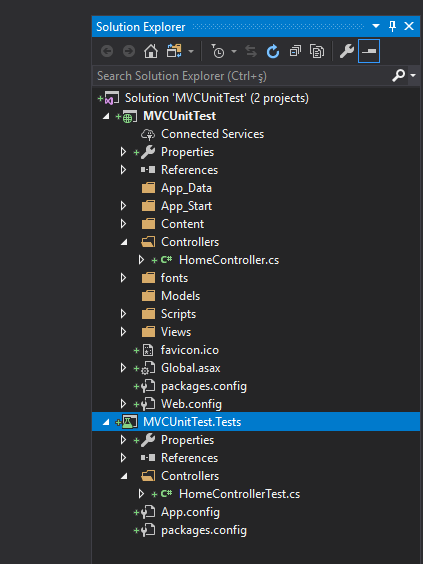Click the Collapse All toolbar icon

[295, 51]
